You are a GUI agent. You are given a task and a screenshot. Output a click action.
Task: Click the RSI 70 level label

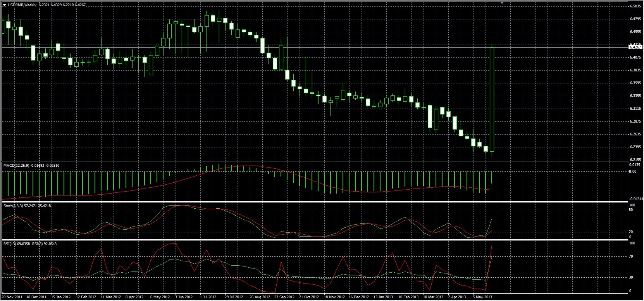(632, 256)
